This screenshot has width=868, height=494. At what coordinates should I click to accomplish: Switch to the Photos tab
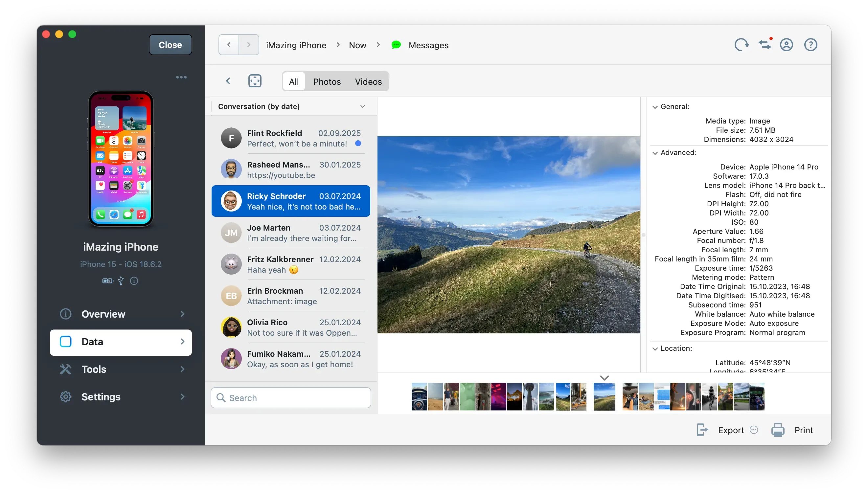(x=327, y=81)
